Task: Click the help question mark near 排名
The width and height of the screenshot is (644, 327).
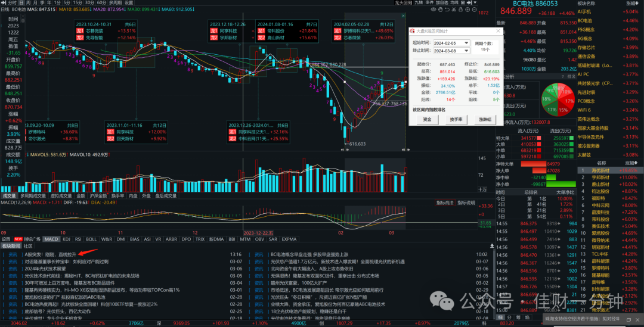Action: (x=563, y=77)
